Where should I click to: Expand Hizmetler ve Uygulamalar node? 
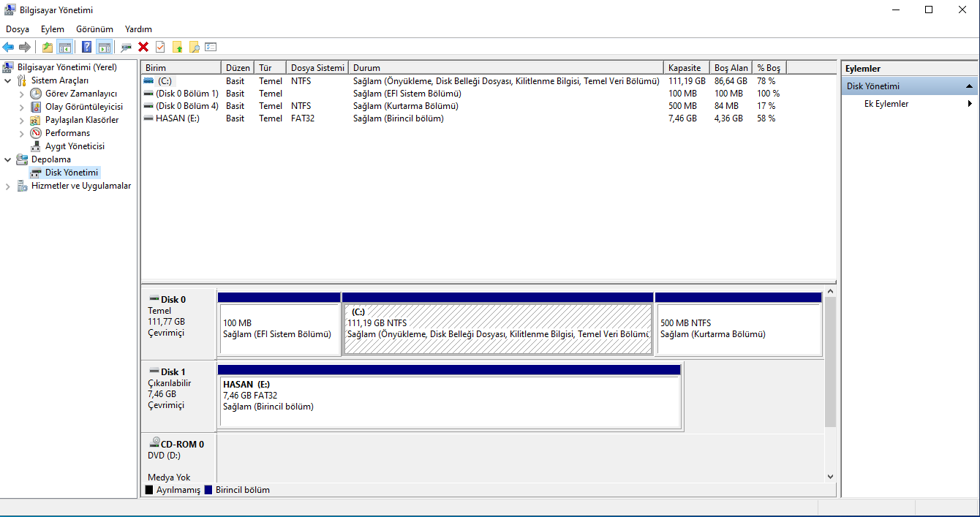coord(8,186)
